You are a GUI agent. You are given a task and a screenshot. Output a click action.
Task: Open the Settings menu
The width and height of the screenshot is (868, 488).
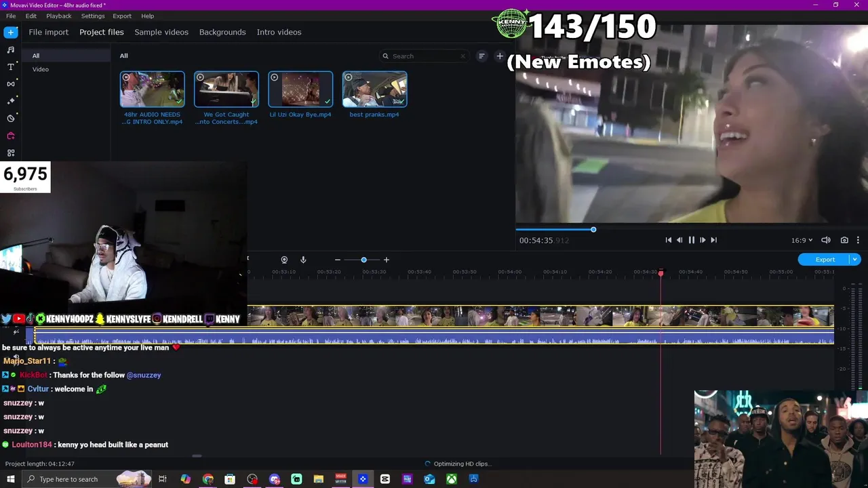click(93, 16)
